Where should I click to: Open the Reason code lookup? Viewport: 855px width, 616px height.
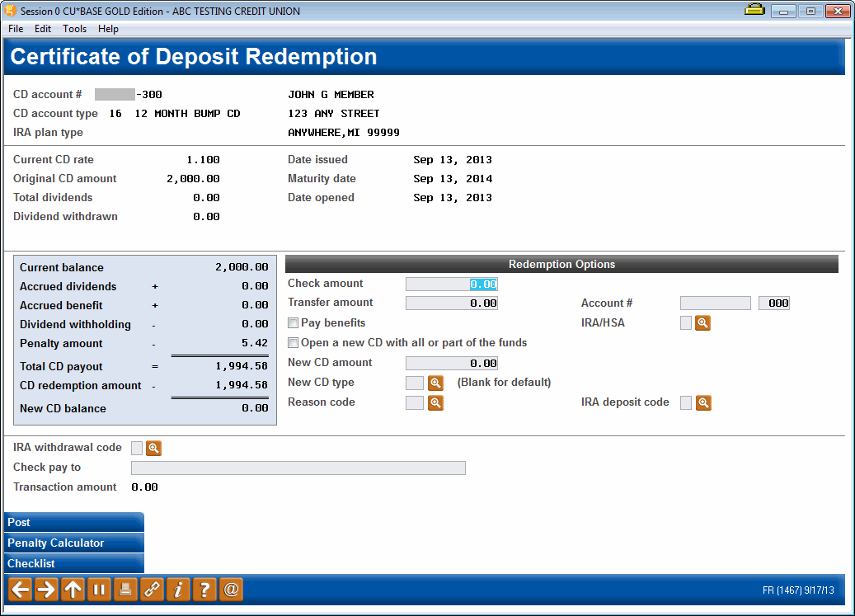pos(435,402)
